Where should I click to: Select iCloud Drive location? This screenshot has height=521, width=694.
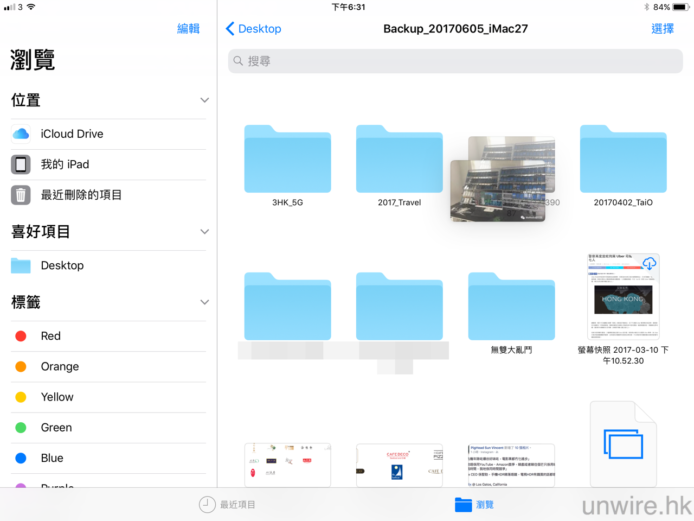click(x=72, y=134)
